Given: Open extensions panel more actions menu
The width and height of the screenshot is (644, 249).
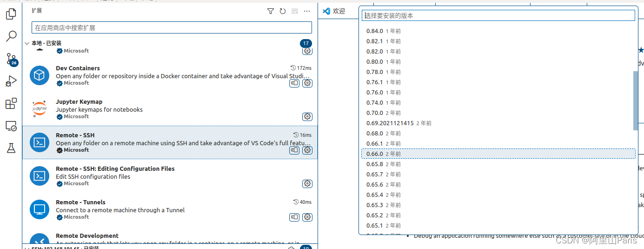Looking at the screenshot, I should (307, 11).
